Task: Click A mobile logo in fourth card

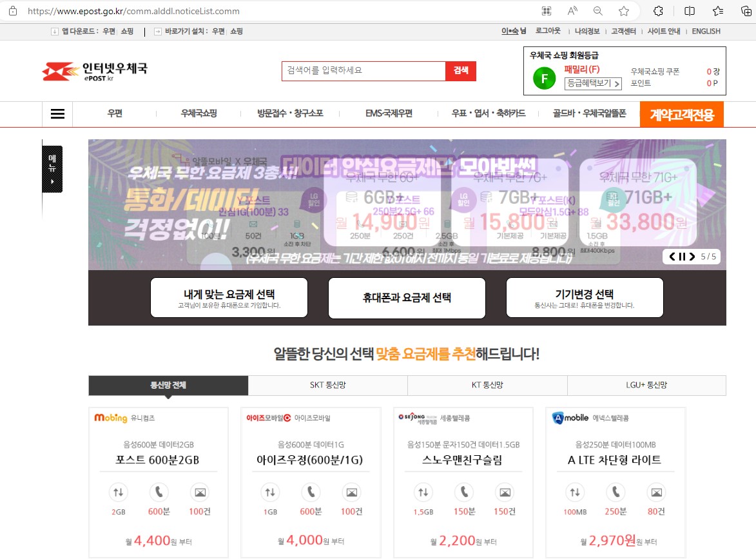Action: 570,418
